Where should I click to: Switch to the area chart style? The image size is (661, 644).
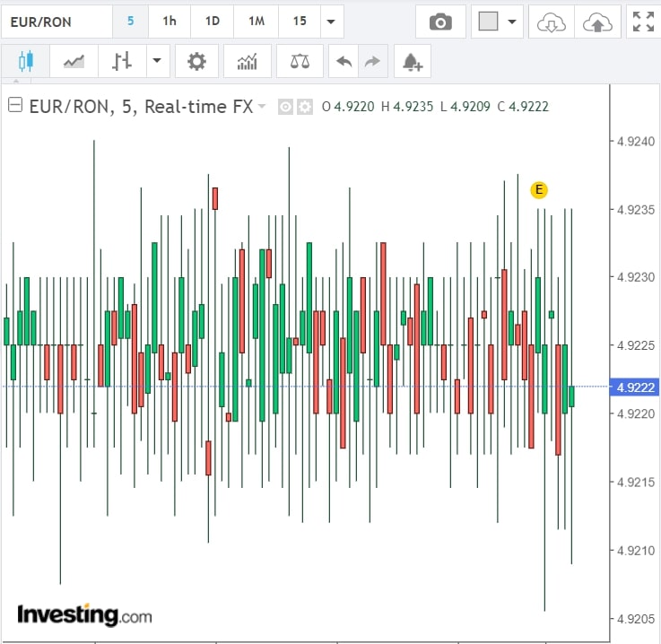[74, 62]
